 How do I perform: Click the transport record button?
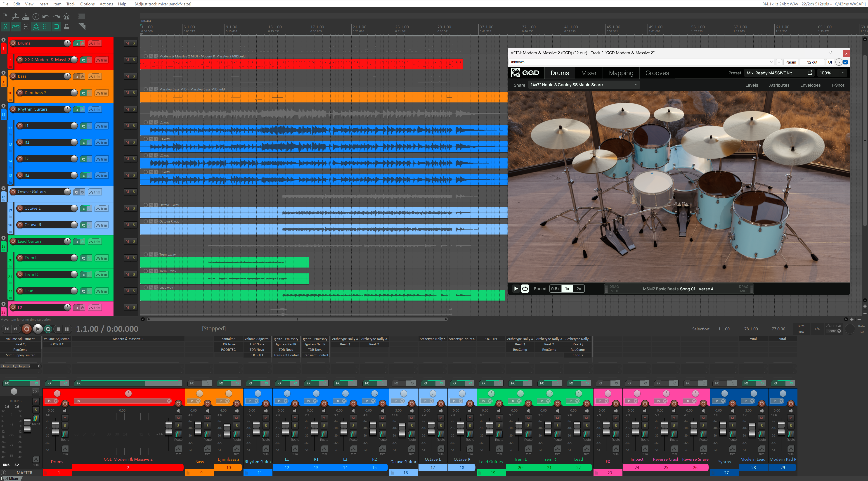click(27, 329)
